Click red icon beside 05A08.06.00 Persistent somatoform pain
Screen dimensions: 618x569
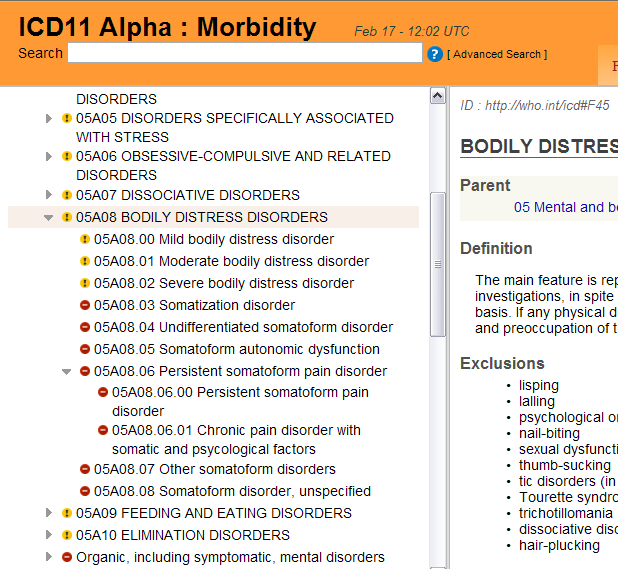click(x=103, y=392)
